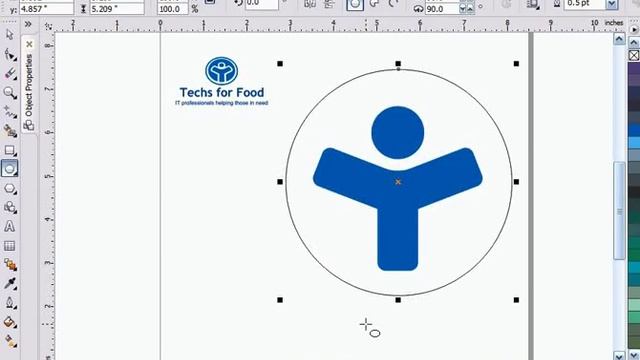
Task: Select the Polygon tool
Action: click(x=10, y=188)
